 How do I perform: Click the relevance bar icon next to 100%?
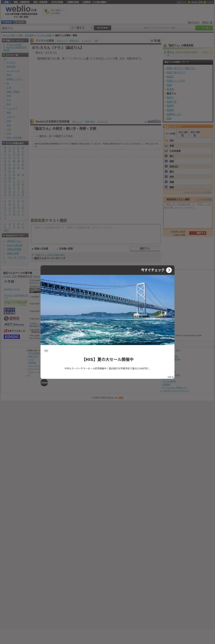click(x=210, y=52)
